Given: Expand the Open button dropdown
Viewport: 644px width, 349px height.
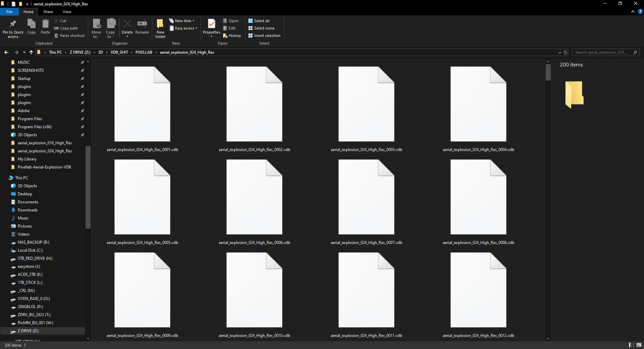Looking at the screenshot, I should point(241,21).
